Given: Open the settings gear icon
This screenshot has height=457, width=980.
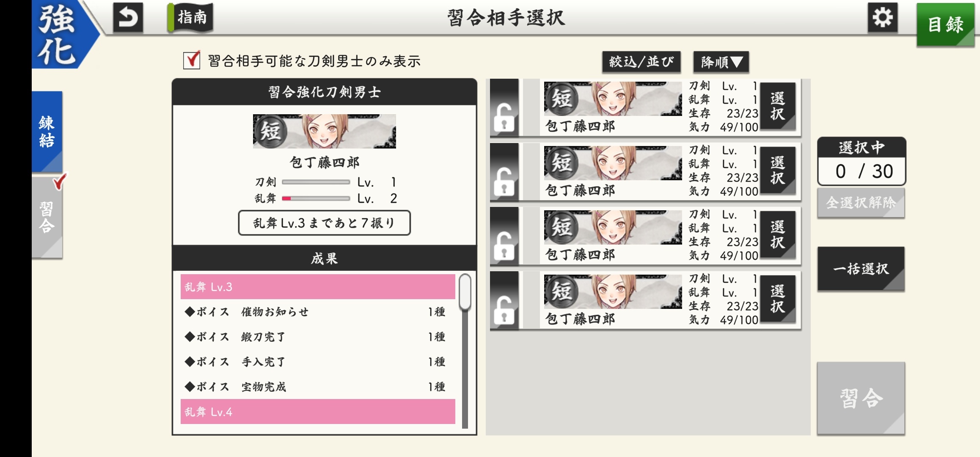Looking at the screenshot, I should pos(882,18).
